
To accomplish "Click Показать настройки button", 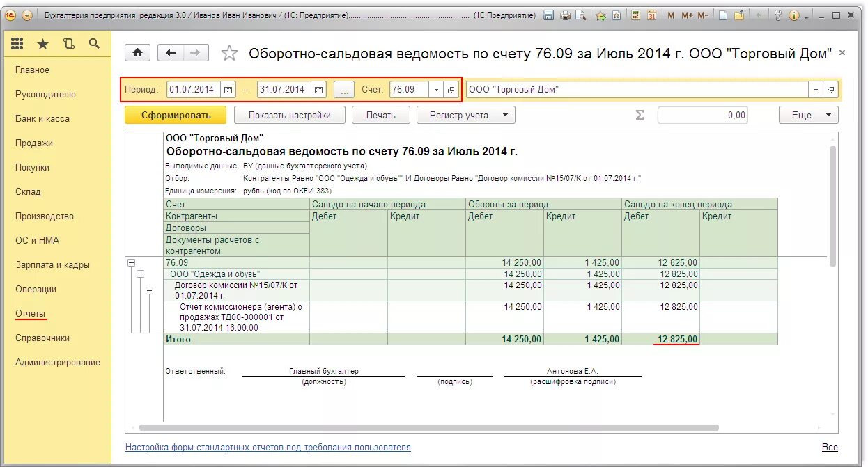I will [289, 115].
